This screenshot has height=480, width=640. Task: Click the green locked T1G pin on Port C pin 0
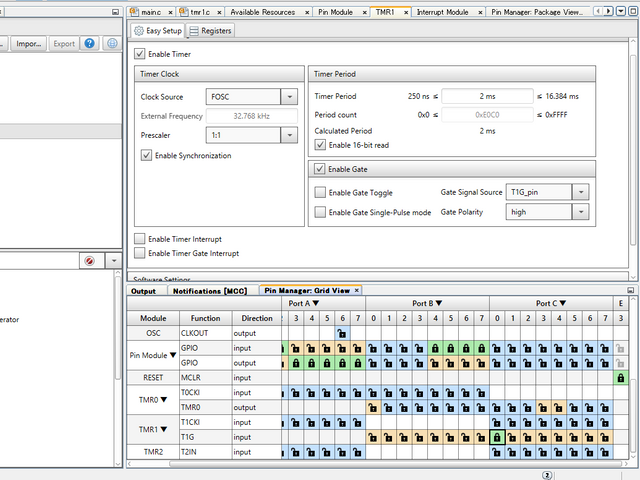(x=496, y=437)
